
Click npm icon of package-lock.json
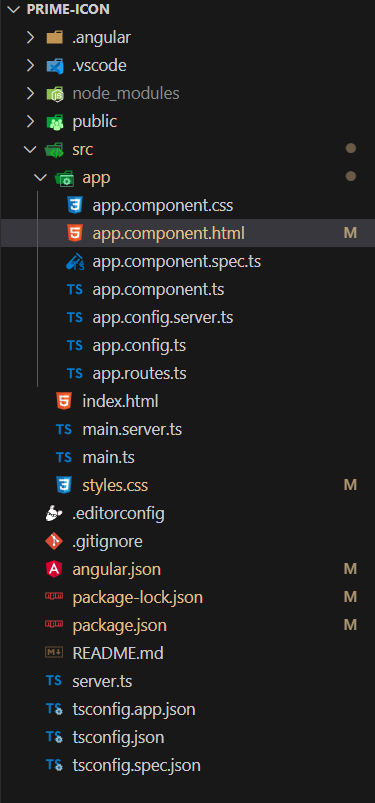coord(54,596)
